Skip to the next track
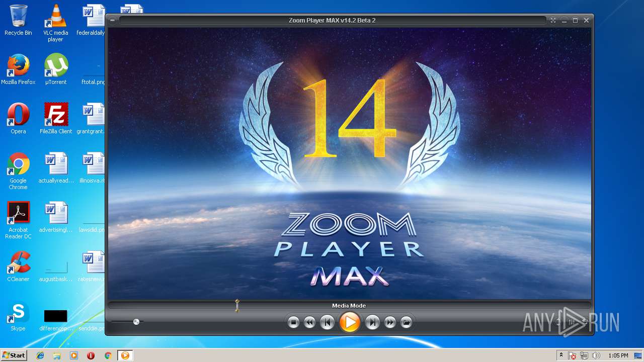This screenshot has height=362, width=644. tap(372, 322)
